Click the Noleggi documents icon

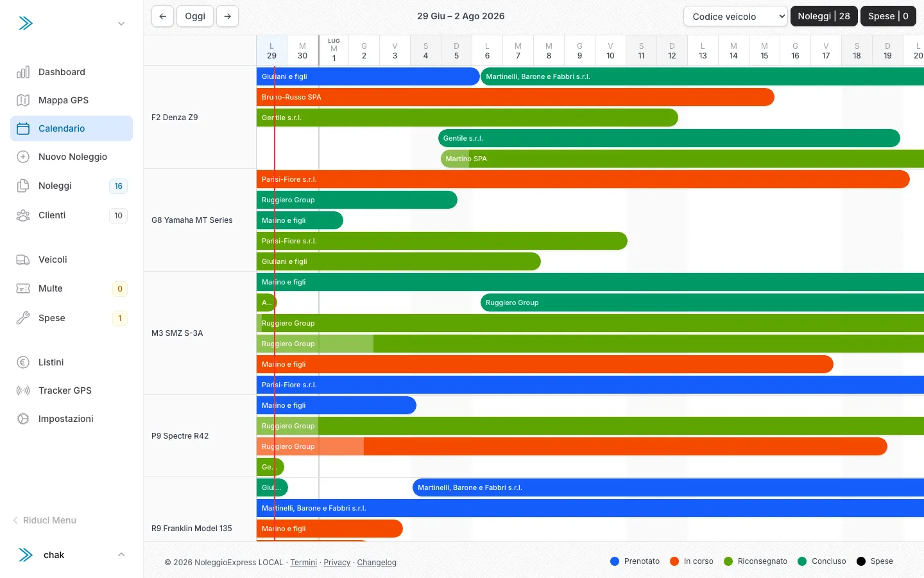click(23, 186)
